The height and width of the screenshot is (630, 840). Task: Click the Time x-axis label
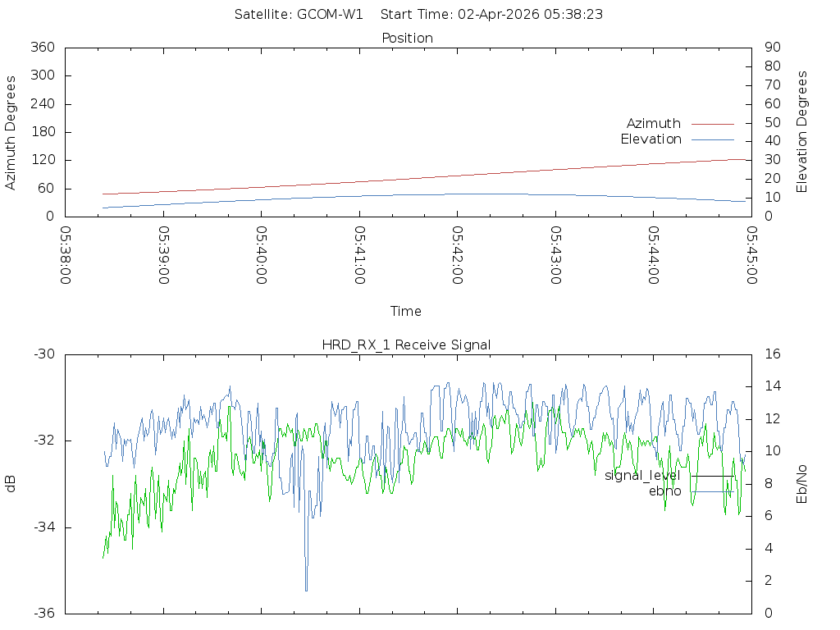(406, 312)
